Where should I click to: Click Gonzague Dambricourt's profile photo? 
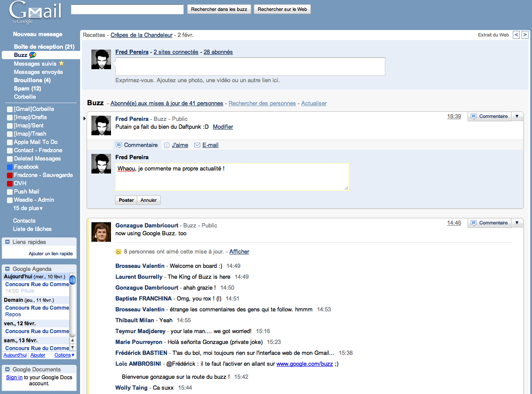tap(101, 232)
